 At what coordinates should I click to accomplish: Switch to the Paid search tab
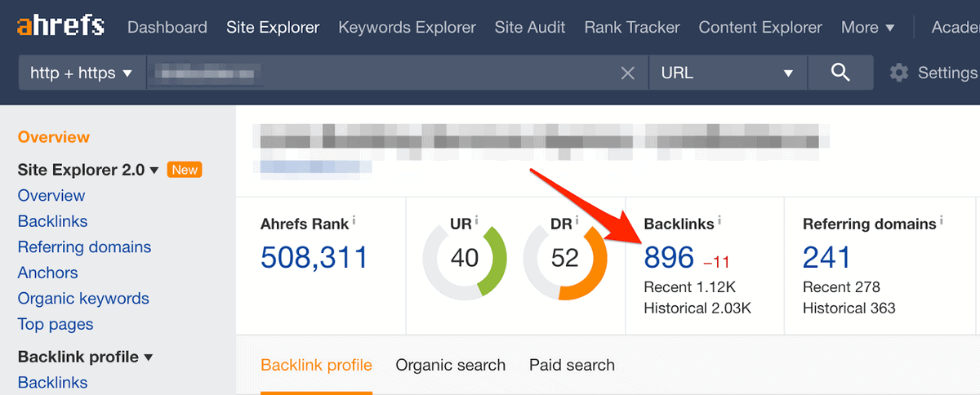[572, 365]
